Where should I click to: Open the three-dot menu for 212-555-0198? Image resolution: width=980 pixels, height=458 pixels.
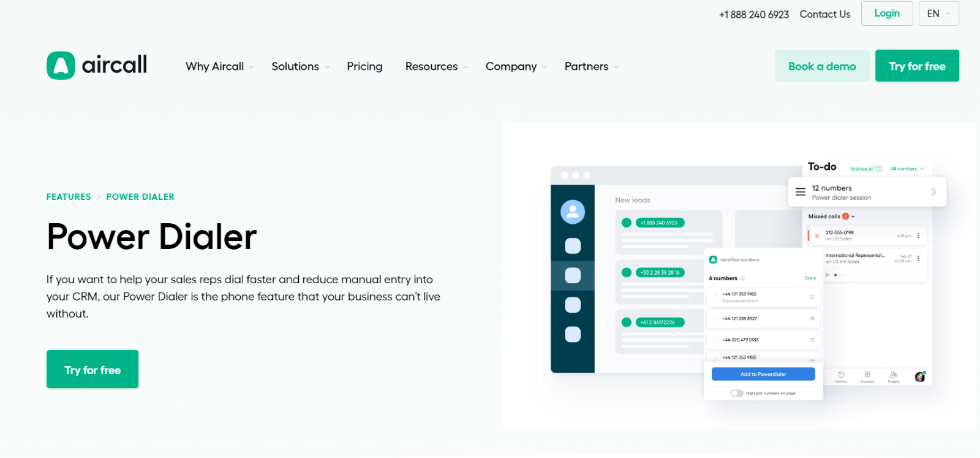point(918,235)
